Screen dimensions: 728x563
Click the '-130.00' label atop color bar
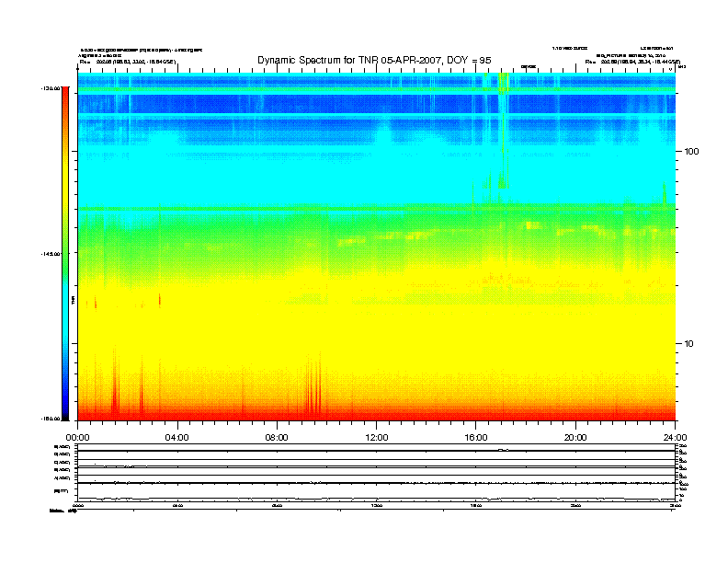pyautogui.click(x=51, y=87)
